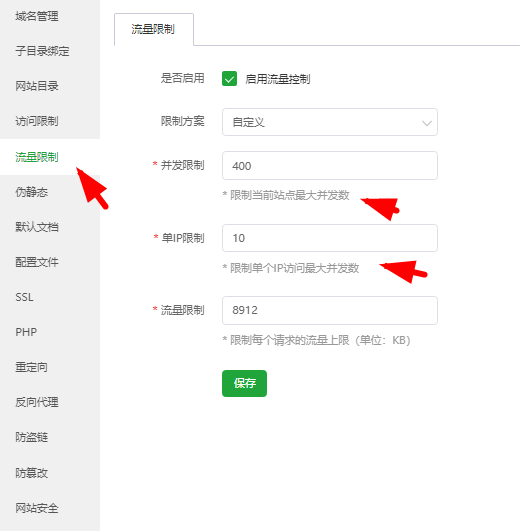Focus the 单IP限制 input with 10
The height and width of the screenshot is (531, 520).
tap(330, 238)
